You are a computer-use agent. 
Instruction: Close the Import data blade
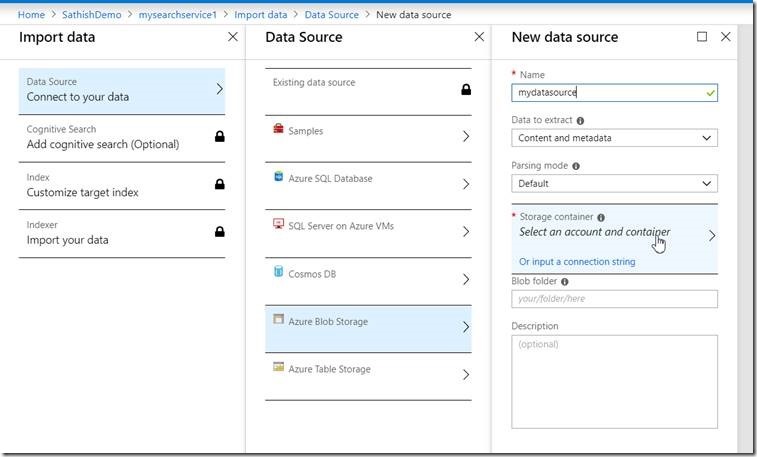tap(233, 37)
